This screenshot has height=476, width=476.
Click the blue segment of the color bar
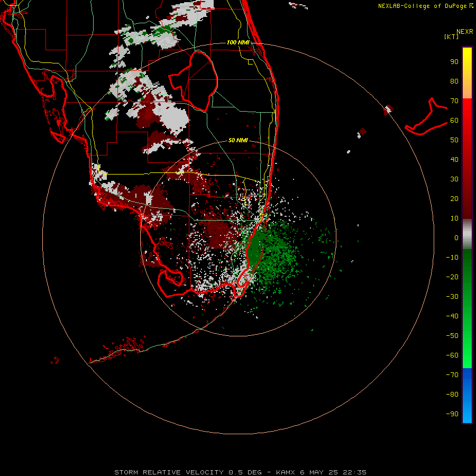467,396
